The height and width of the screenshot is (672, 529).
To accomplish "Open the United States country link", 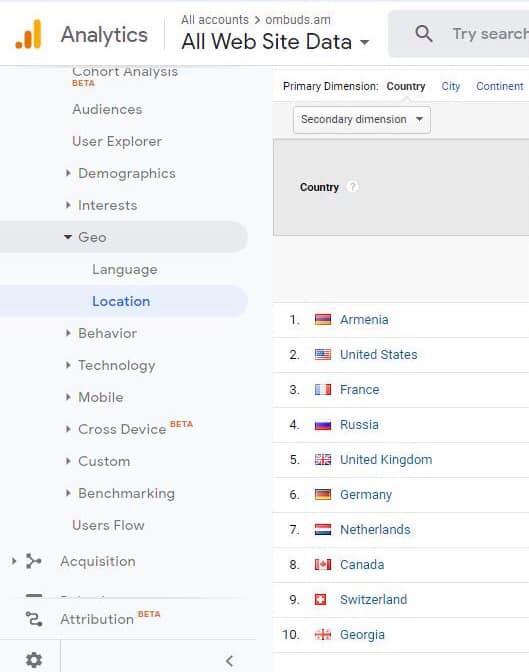I will tap(379, 355).
